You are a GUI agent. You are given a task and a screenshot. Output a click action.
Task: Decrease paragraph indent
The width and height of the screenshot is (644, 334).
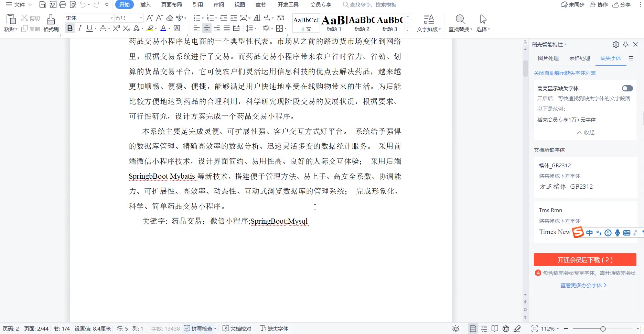pos(224,18)
